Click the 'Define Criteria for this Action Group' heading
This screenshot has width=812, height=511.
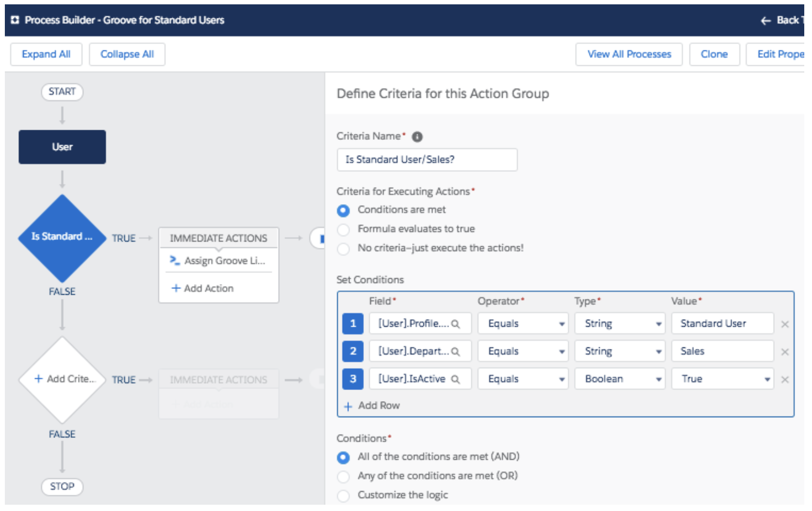pyautogui.click(x=443, y=93)
